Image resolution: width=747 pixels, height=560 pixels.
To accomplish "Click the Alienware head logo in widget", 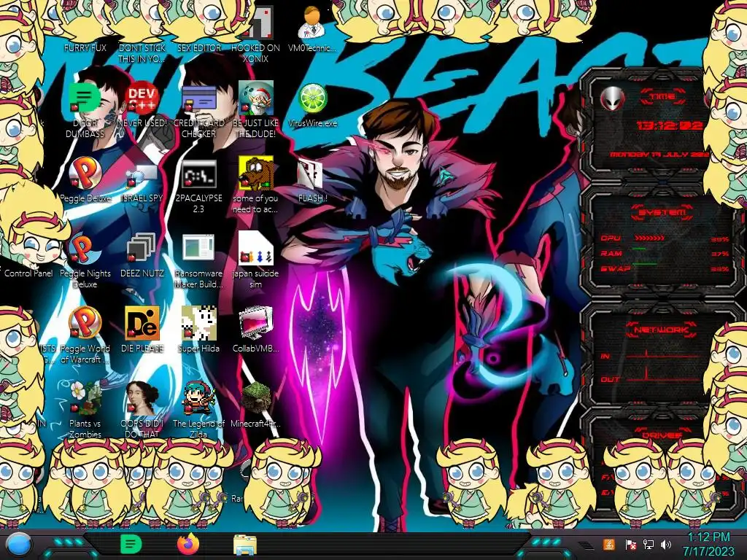I will click(613, 99).
